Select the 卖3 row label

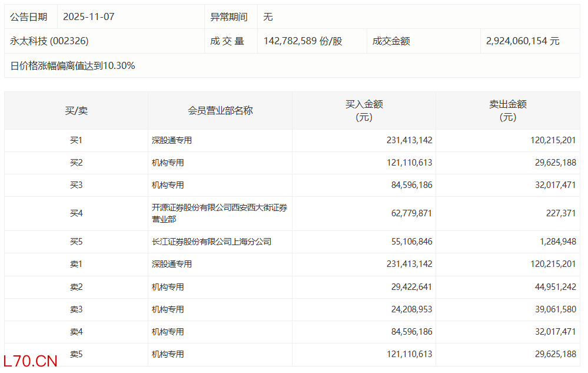[76, 309]
